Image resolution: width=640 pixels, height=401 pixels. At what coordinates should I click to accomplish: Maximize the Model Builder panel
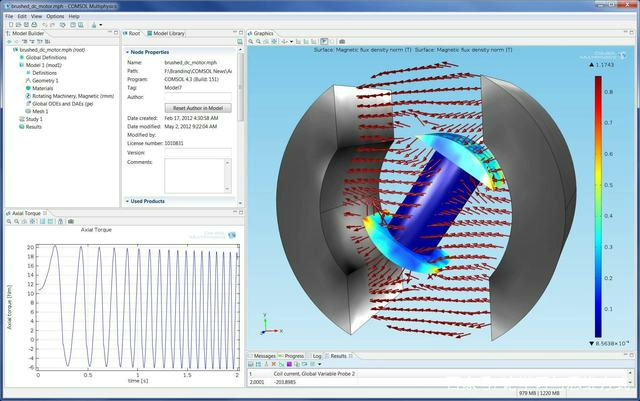tap(116, 33)
